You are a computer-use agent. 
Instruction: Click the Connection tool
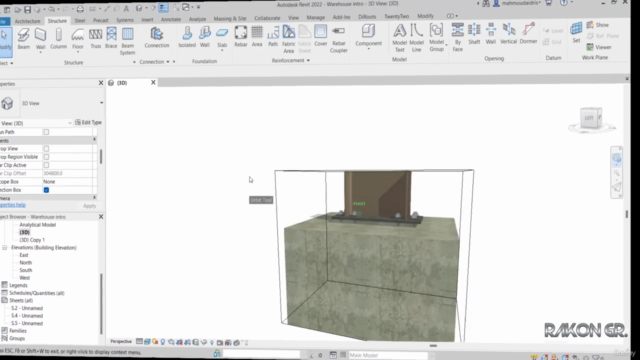157,38
